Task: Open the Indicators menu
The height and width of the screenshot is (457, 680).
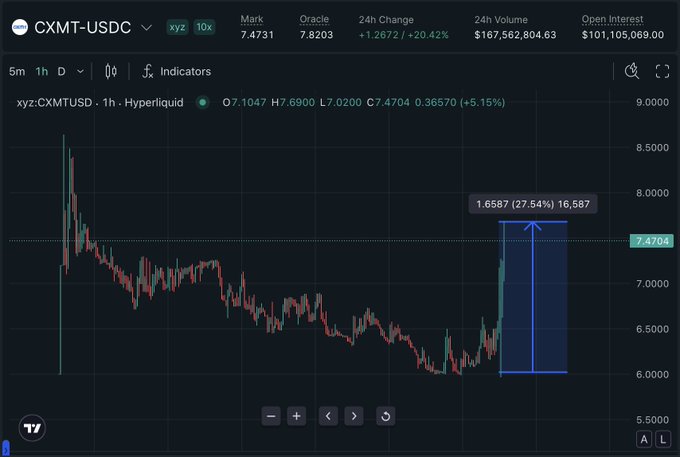Action: tap(177, 72)
